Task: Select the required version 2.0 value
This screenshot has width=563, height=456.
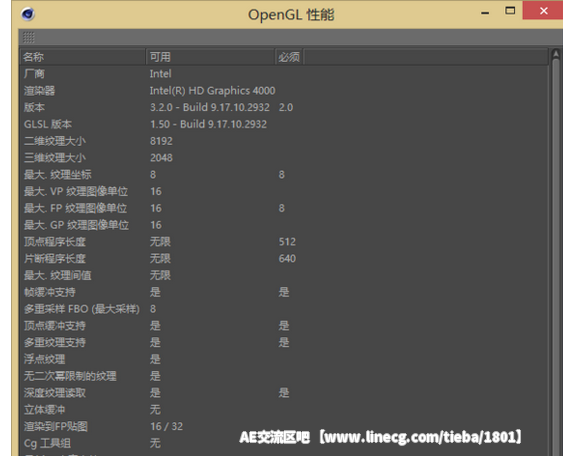Action: click(286, 107)
